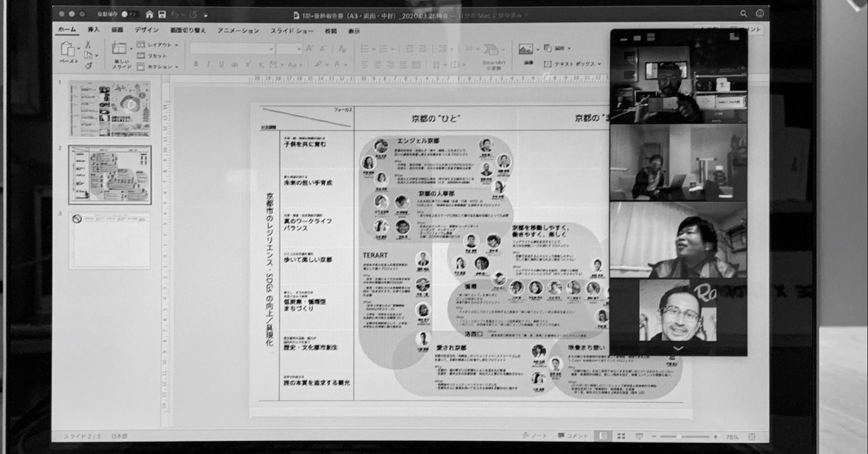Open the Section (セクション) dropdown

point(157,66)
